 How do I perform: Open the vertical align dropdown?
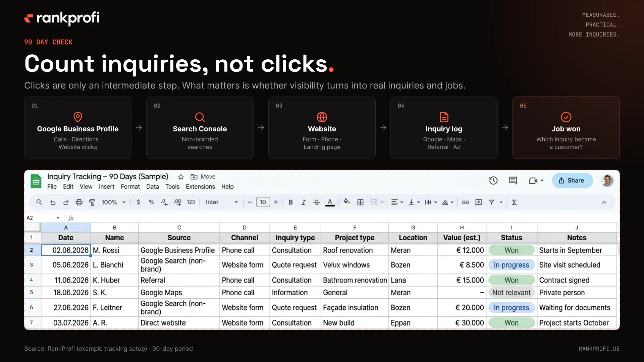(x=414, y=202)
